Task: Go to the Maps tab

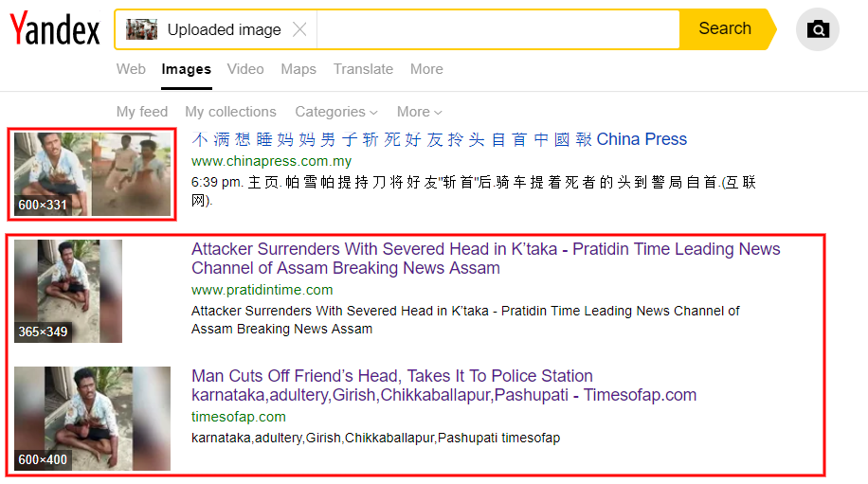Action: tap(298, 69)
